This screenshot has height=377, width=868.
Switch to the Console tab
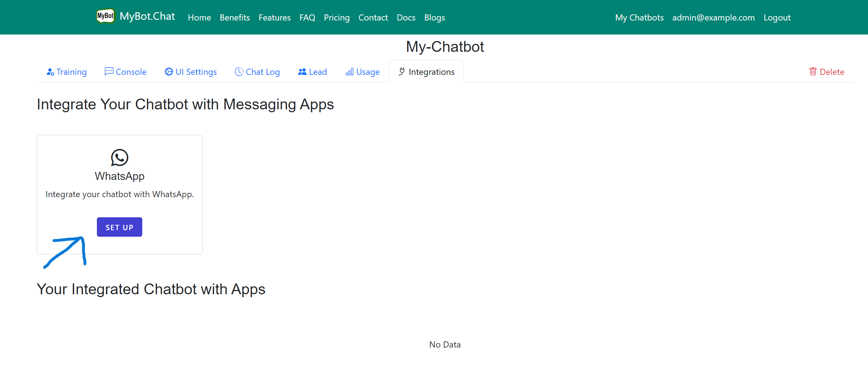point(125,72)
